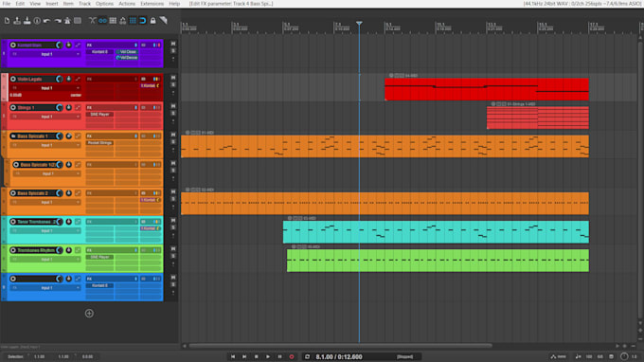This screenshot has width=644, height=362.
Task: Open the Options menu
Action: [x=104, y=4]
